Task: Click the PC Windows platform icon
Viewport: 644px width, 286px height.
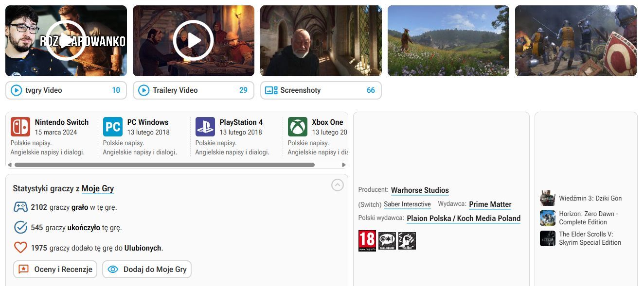Action: (113, 127)
